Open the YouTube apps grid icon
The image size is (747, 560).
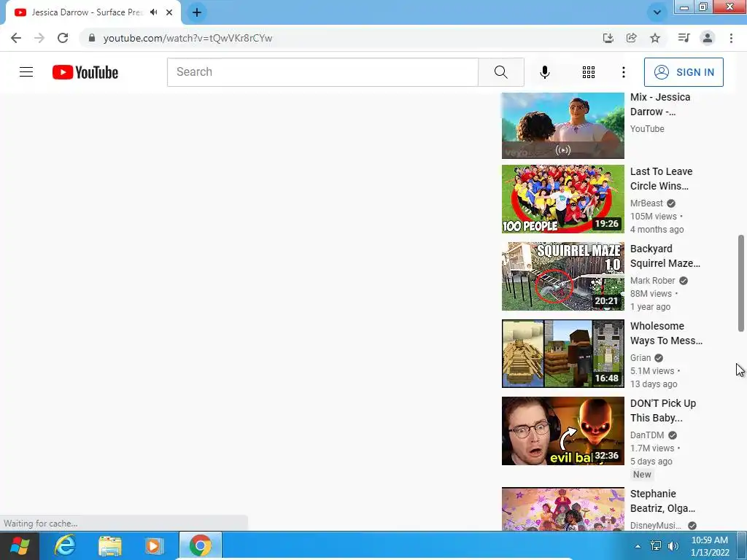coord(589,72)
